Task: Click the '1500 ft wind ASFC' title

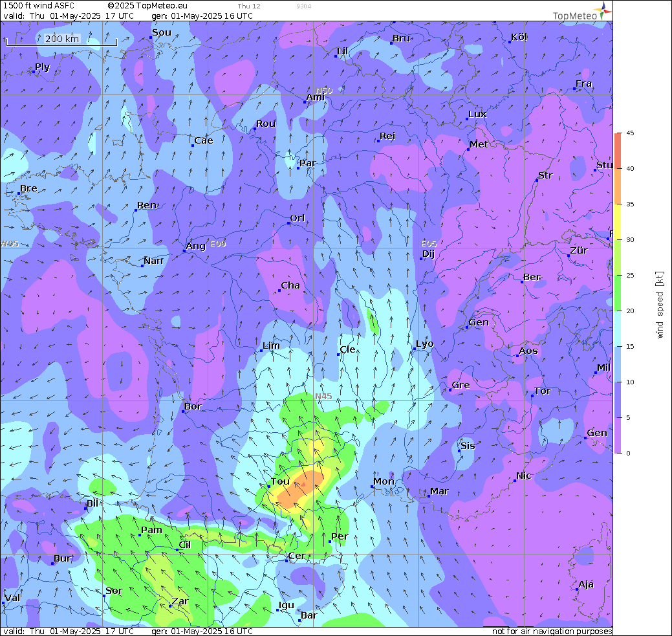Action: click(x=39, y=6)
